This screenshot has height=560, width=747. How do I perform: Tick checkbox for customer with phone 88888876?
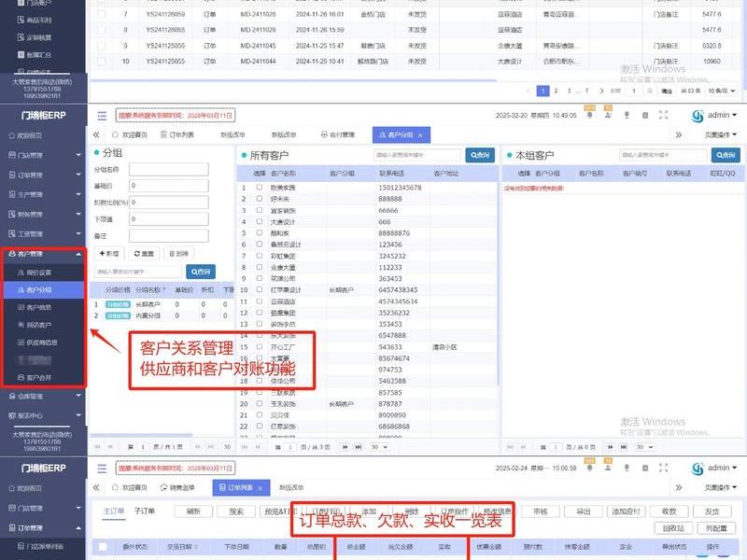[x=260, y=232]
